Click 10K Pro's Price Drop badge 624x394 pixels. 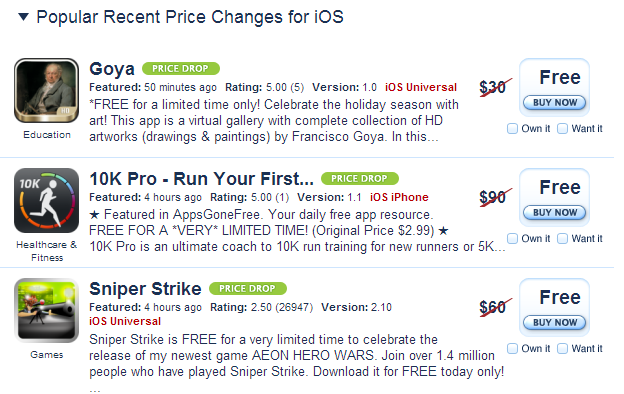pyautogui.click(x=360, y=178)
